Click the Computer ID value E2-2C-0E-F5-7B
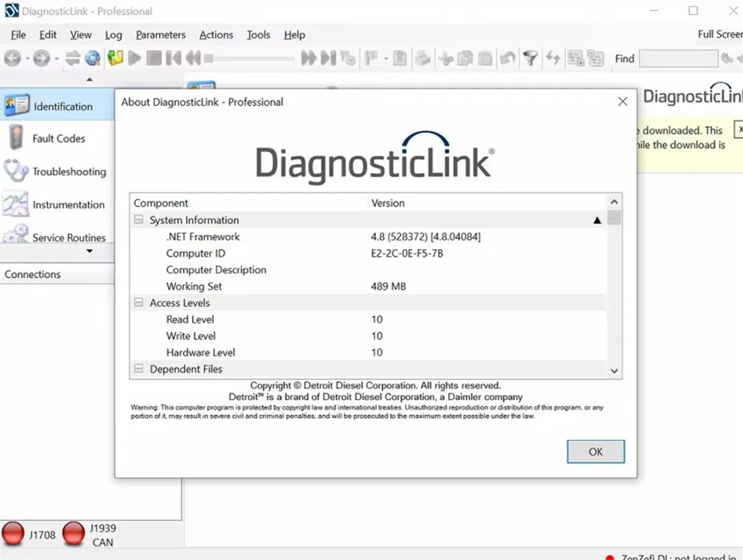Image resolution: width=743 pixels, height=560 pixels. click(407, 253)
